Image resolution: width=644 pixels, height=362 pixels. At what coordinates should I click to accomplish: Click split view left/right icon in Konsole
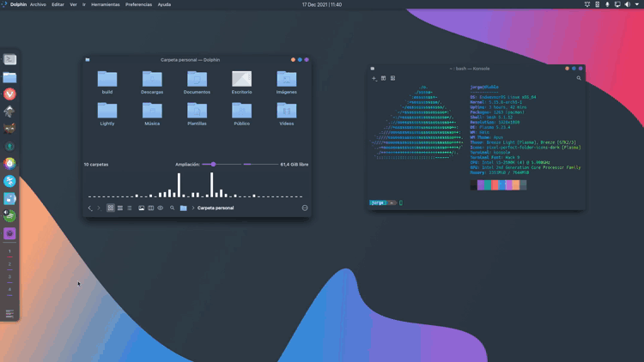coord(384,78)
